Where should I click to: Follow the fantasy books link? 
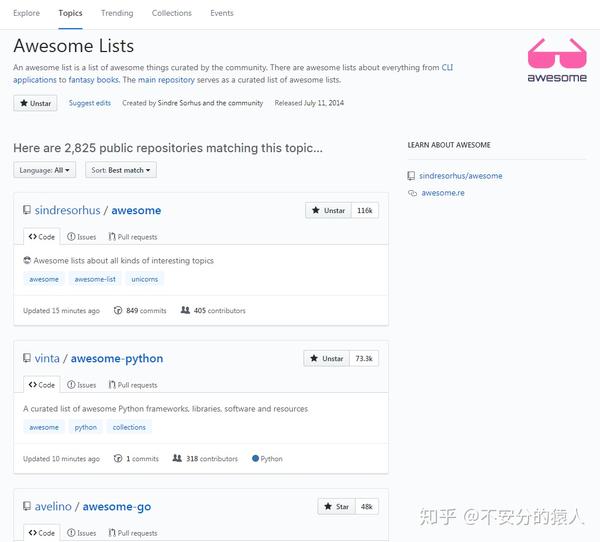(93, 80)
